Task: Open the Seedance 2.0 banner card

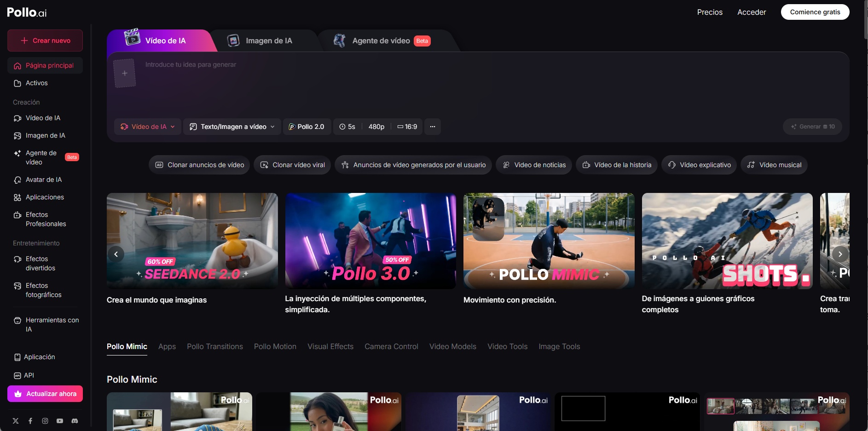Action: coord(192,241)
